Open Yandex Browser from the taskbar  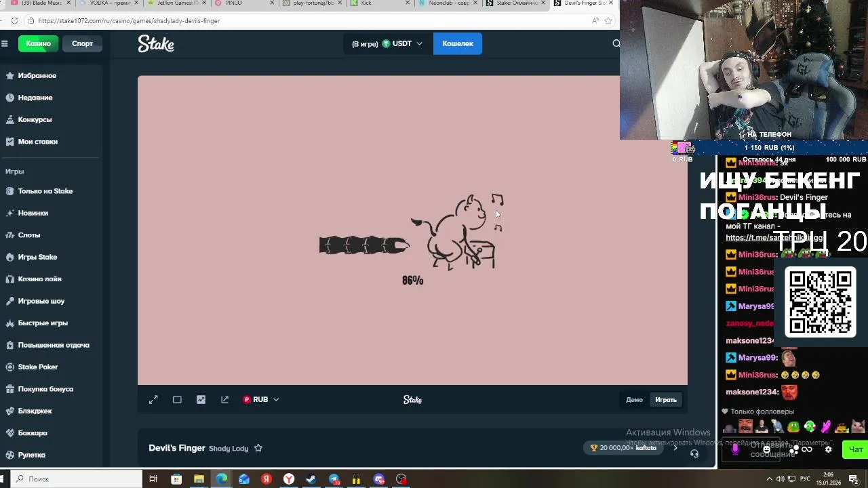pyautogui.click(x=289, y=479)
